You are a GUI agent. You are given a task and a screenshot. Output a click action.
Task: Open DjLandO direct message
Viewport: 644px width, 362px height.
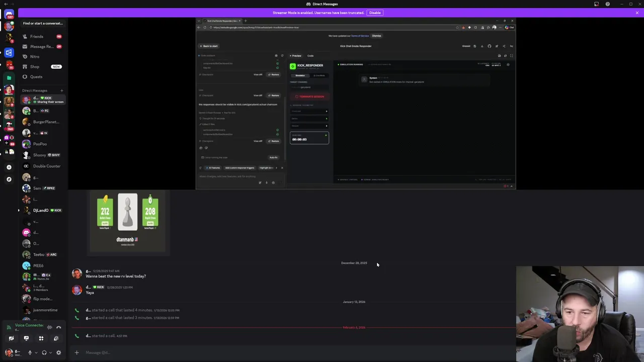(x=42, y=210)
